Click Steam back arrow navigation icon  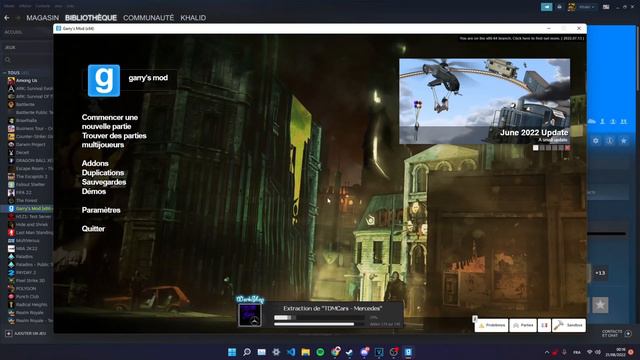[7, 18]
